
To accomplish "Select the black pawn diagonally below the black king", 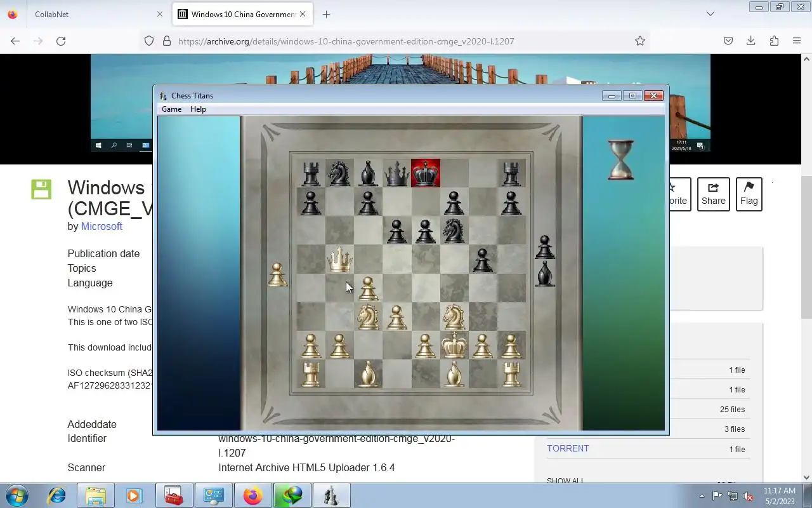I will [454, 203].
